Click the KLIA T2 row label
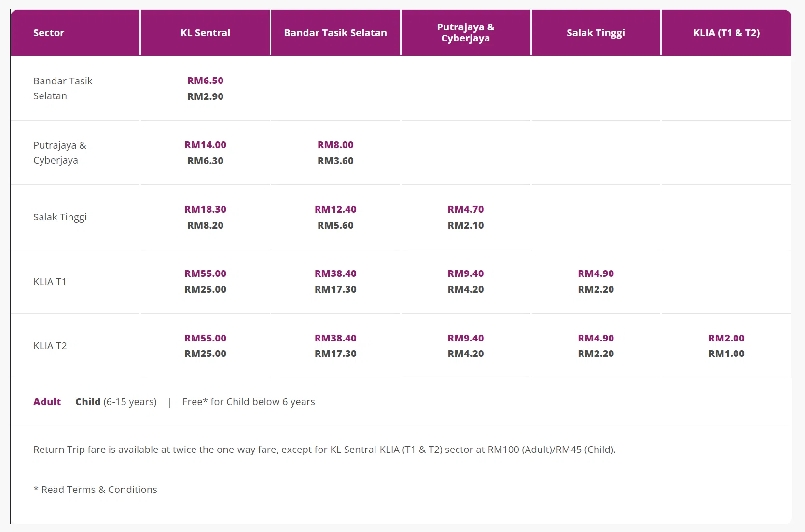The image size is (805, 532). (x=50, y=346)
